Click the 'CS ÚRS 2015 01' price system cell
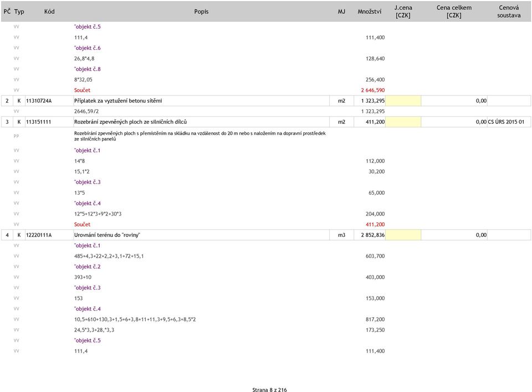532x392 pixels. [506, 122]
